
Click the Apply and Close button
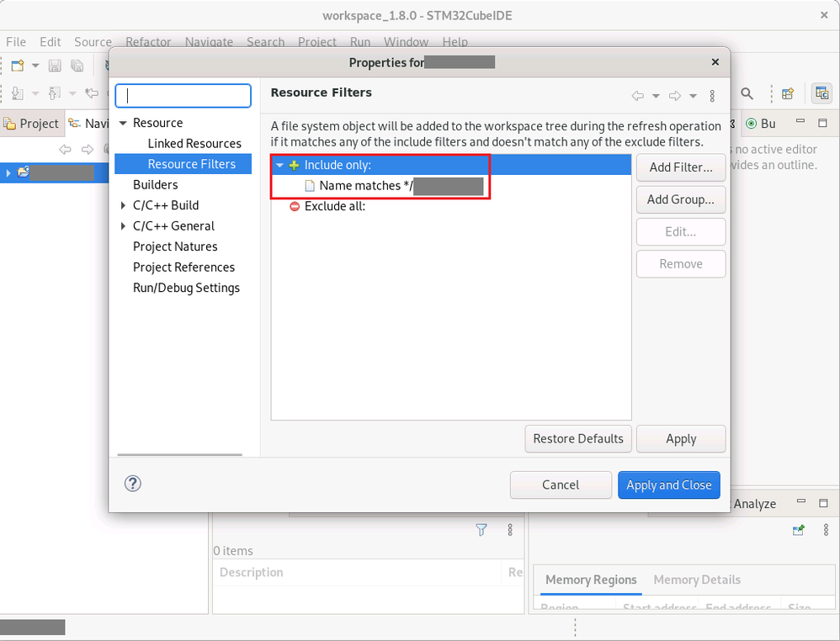coord(668,485)
